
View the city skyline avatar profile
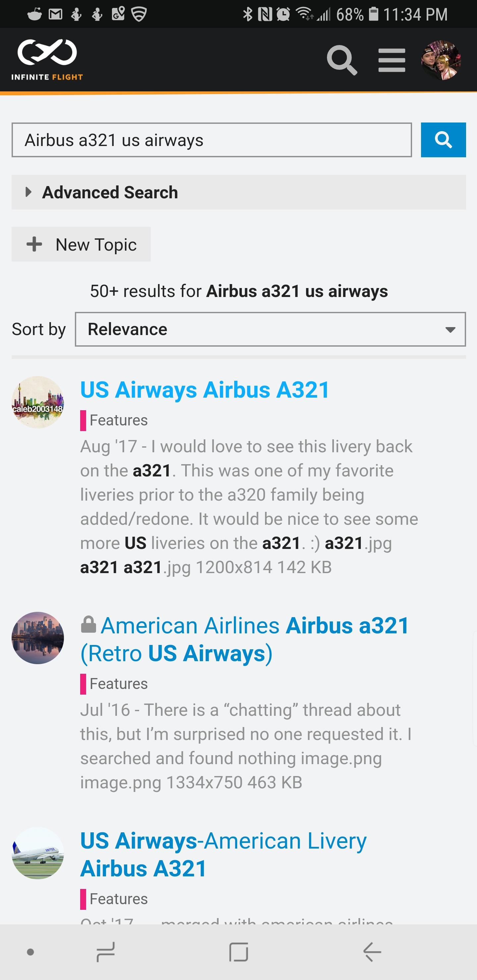coord(38,638)
